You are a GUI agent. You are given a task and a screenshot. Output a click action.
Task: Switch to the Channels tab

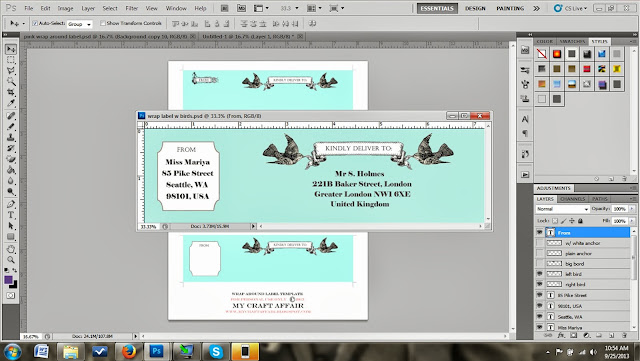[573, 199]
